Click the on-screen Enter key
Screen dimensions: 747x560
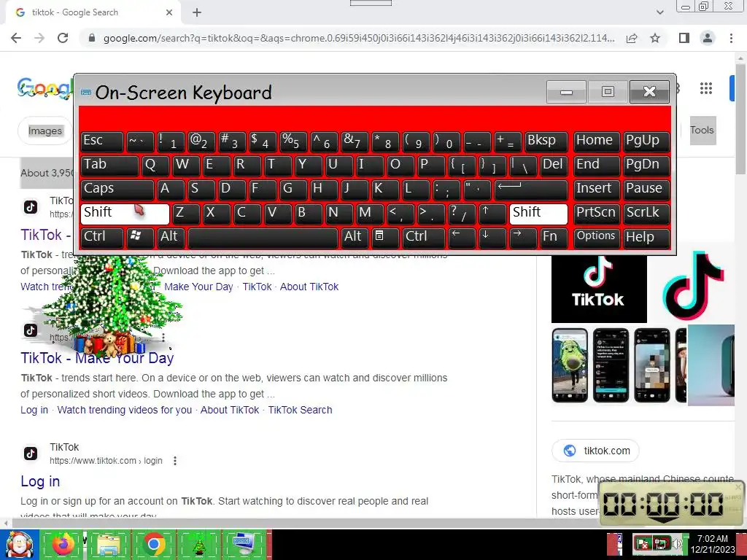(x=531, y=189)
